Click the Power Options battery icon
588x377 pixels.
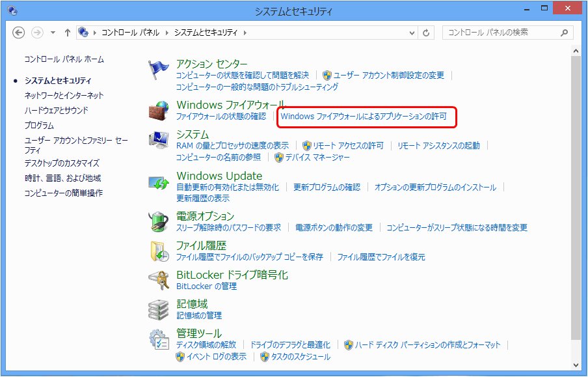(158, 221)
